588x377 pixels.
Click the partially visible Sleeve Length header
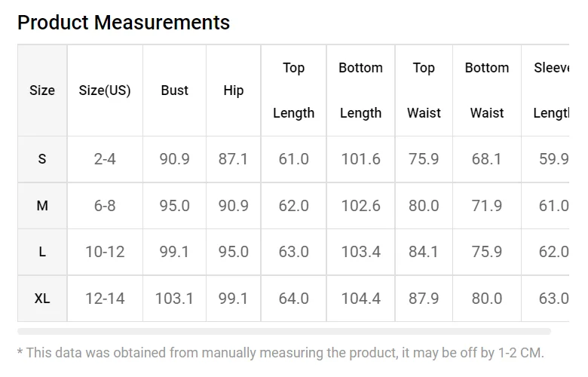(x=550, y=90)
